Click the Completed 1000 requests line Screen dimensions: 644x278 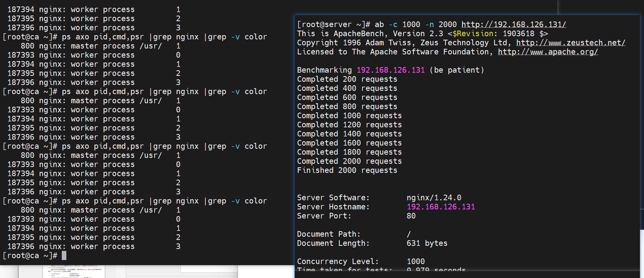[349, 116]
